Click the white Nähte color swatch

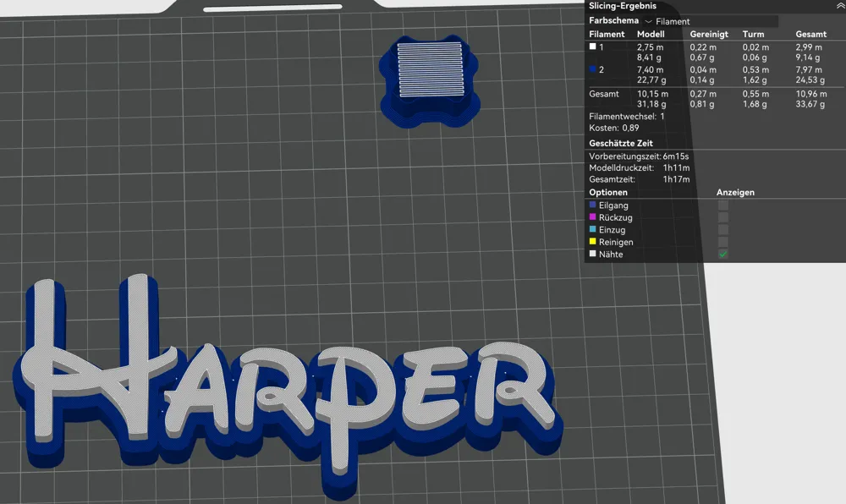click(592, 254)
